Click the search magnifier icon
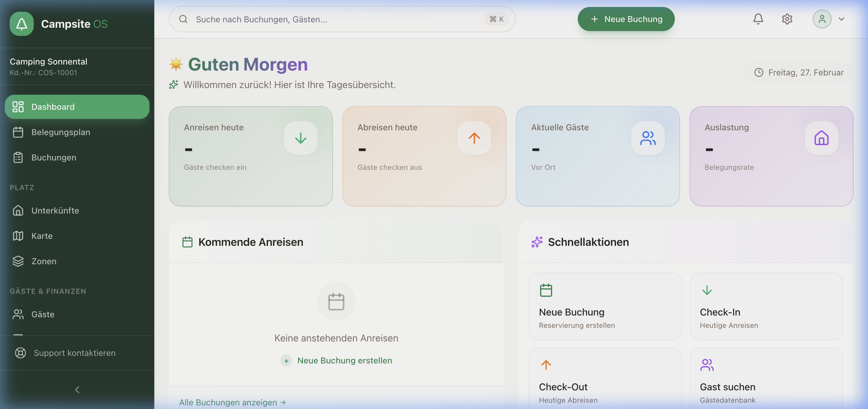The image size is (868, 409). pos(183,19)
